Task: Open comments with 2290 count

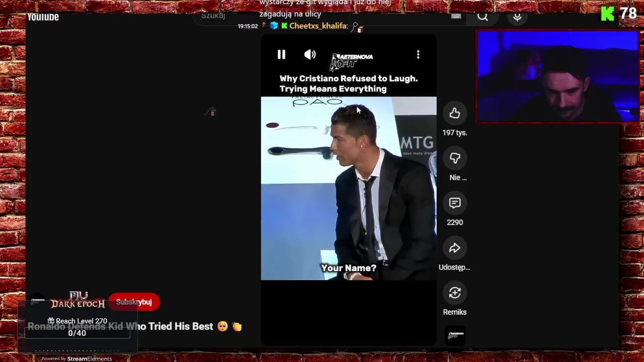Action: pos(455,203)
